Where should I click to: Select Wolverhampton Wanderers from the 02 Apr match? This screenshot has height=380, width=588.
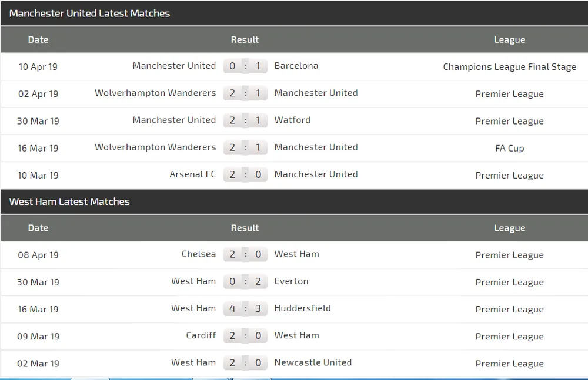[x=155, y=93]
